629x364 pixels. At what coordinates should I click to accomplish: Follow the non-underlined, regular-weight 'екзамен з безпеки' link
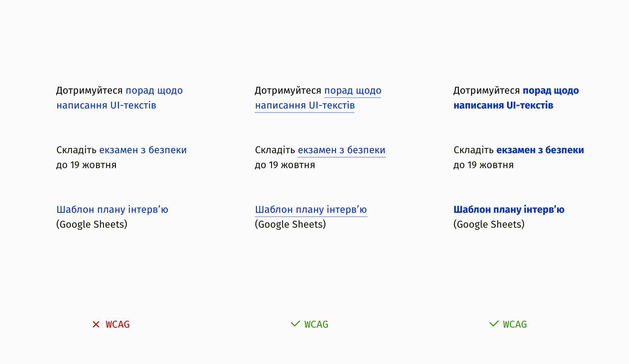pyautogui.click(x=143, y=150)
